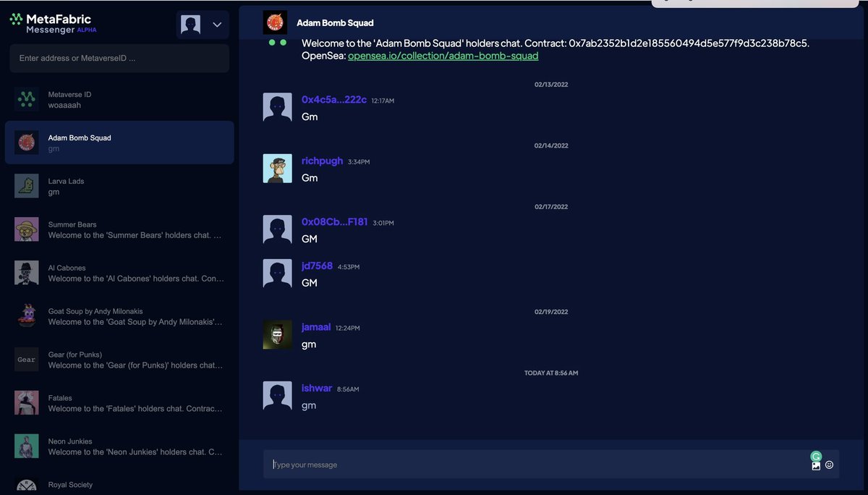Click the Adam Bomb Squad chat title

pos(335,23)
